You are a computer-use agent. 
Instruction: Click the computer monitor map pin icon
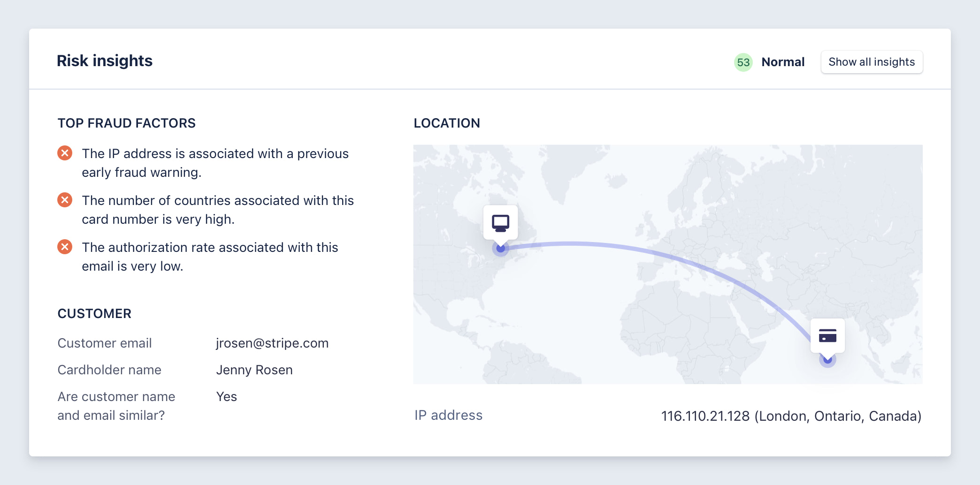[501, 223]
